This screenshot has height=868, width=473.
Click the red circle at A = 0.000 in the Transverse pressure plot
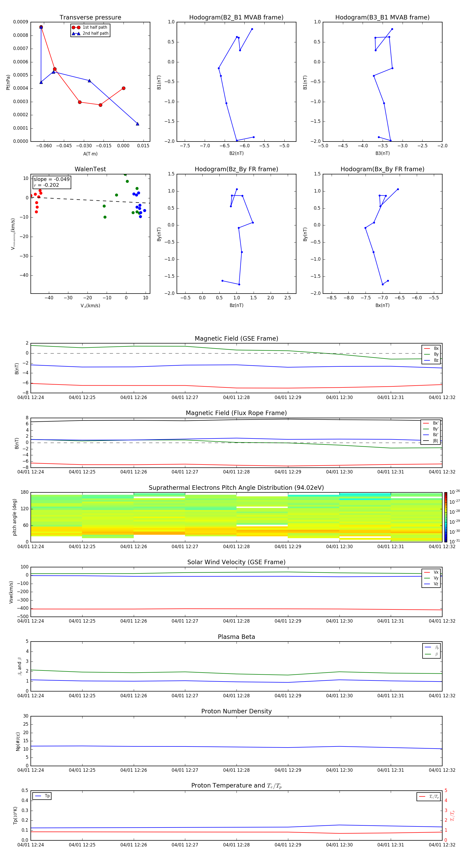point(124,88)
